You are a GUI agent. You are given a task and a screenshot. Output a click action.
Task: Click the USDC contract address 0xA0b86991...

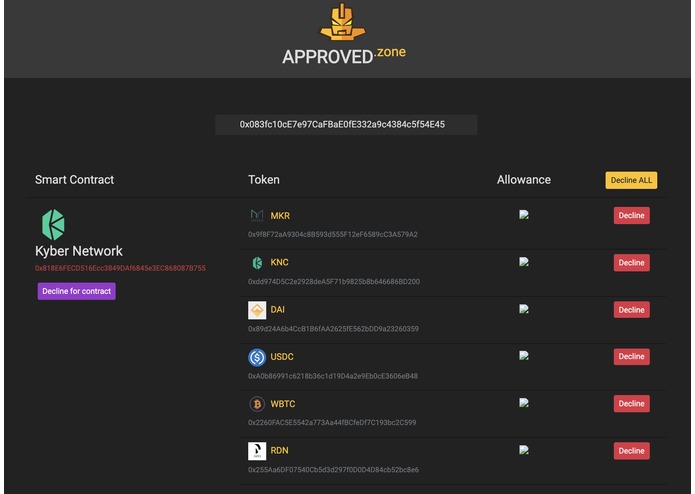pyautogui.click(x=333, y=376)
